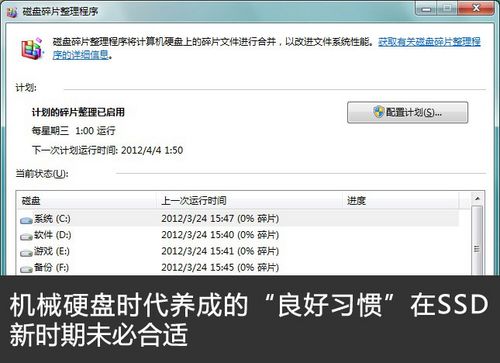Click the 配置计划(S)... button
This screenshot has width=500, height=363.
click(407, 112)
